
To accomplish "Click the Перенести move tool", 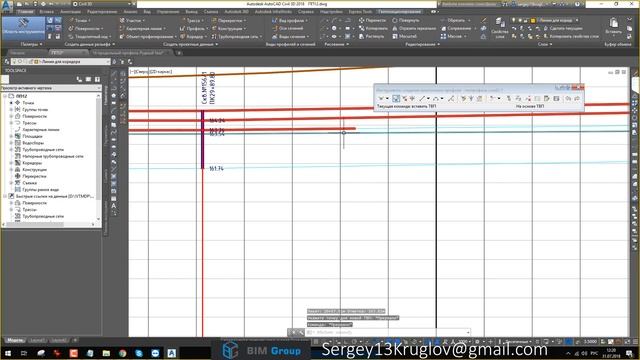I will [372, 20].
